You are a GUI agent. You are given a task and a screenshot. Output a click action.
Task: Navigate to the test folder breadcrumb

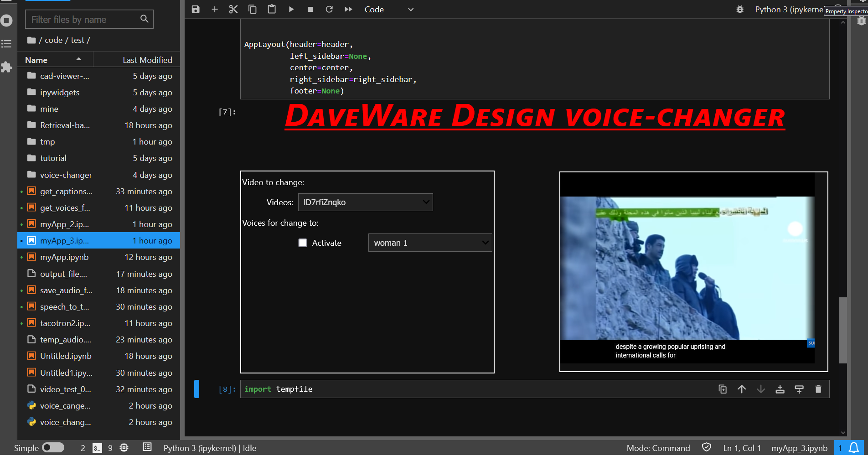pyautogui.click(x=77, y=40)
